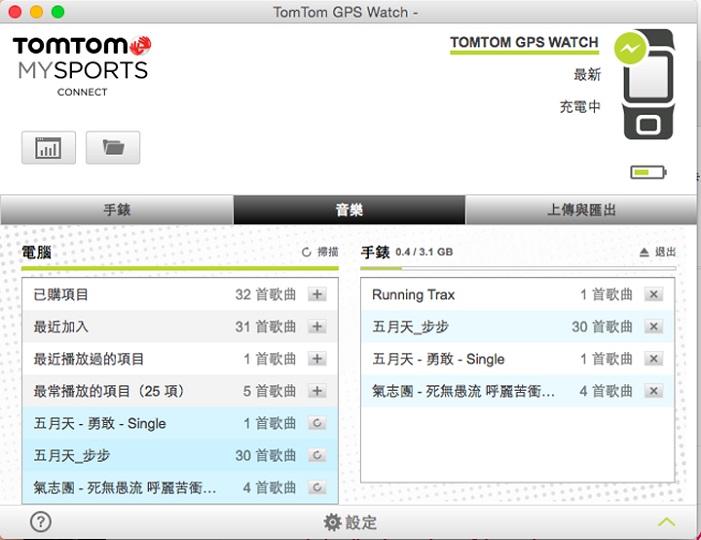Image resolution: width=701 pixels, height=540 pixels.
Task: Select Running Trax in the watch list
Action: point(518,294)
